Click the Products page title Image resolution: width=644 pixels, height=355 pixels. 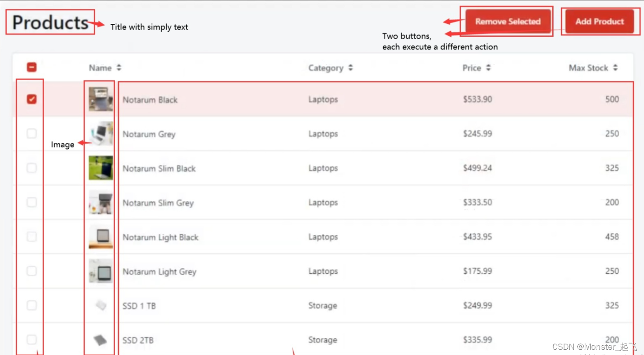pyautogui.click(x=50, y=23)
